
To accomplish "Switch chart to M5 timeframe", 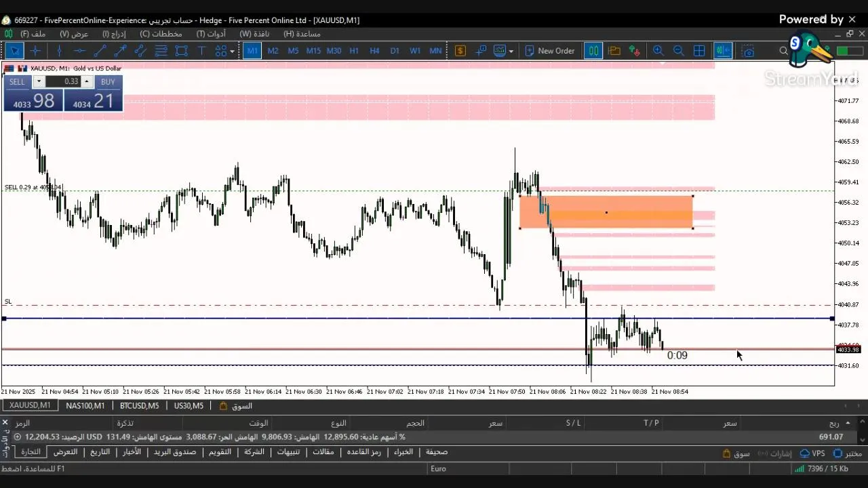I will (x=293, y=51).
